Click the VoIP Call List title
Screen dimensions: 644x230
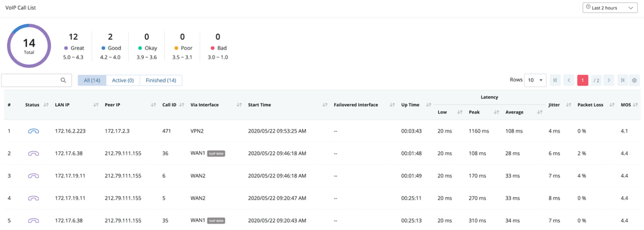20,8
